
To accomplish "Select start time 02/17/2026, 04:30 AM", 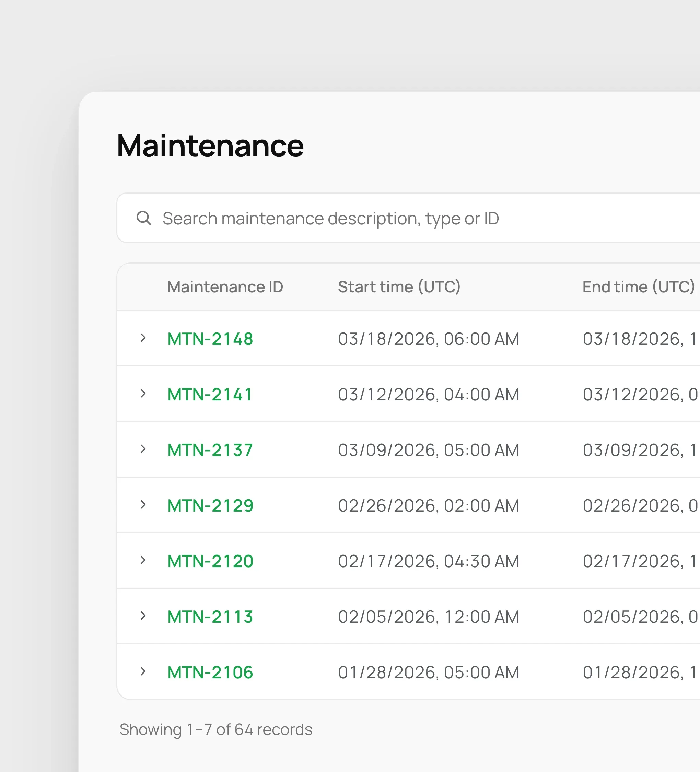I will point(429,561).
